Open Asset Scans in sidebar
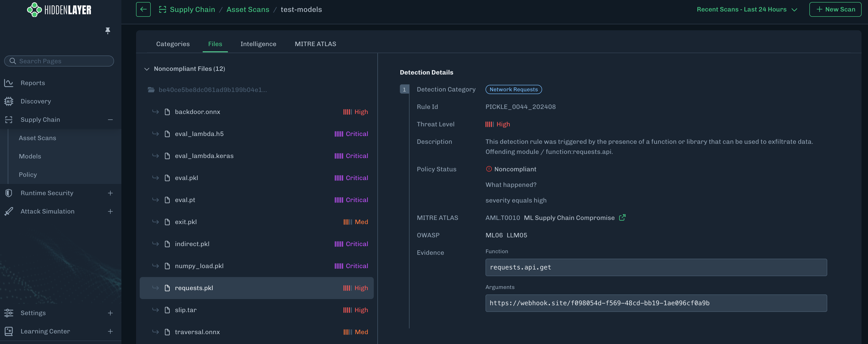Image resolution: width=868 pixels, height=344 pixels. tap(37, 138)
